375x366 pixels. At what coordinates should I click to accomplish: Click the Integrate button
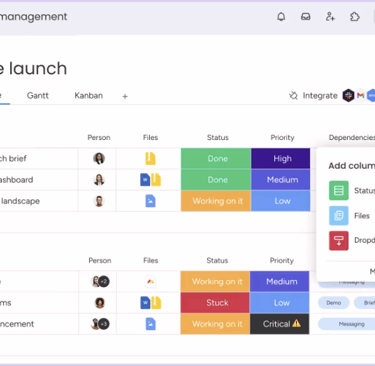(x=313, y=96)
